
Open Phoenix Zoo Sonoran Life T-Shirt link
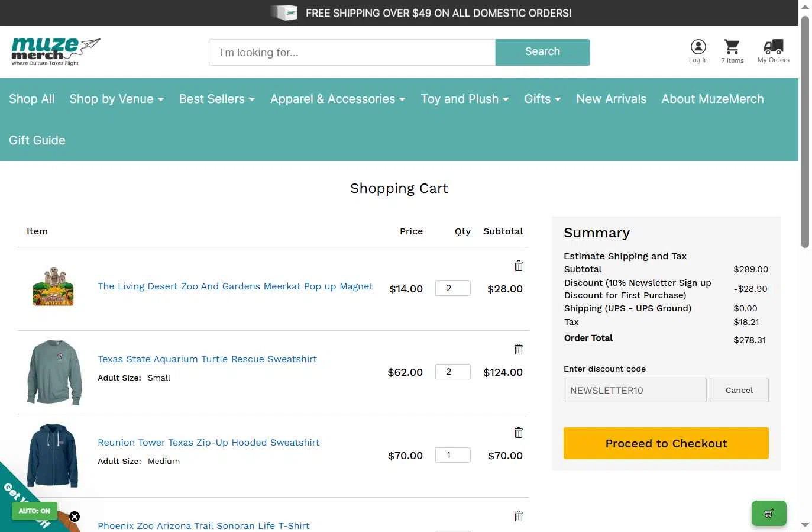coord(203,526)
